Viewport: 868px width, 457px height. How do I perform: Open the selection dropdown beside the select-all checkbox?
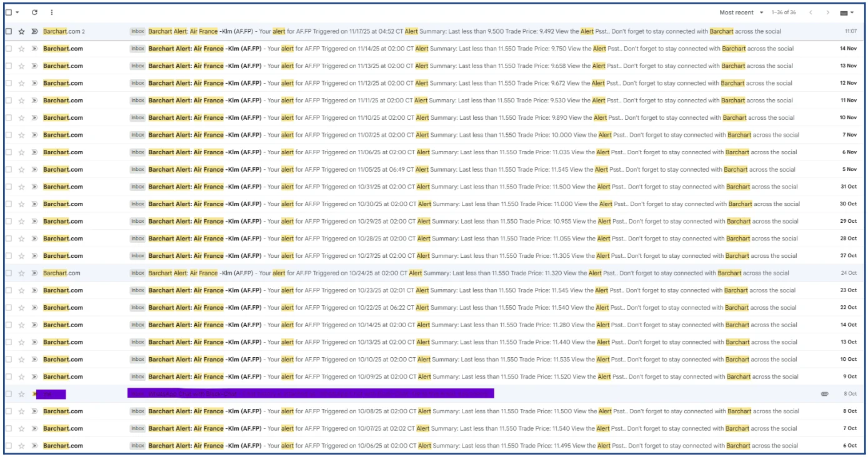point(16,12)
